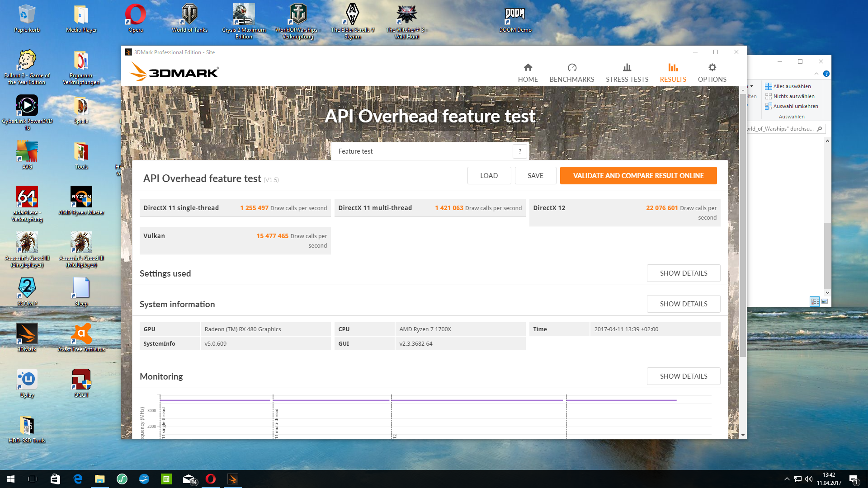868x488 pixels.
Task: Show details for Settings used
Action: (683, 273)
